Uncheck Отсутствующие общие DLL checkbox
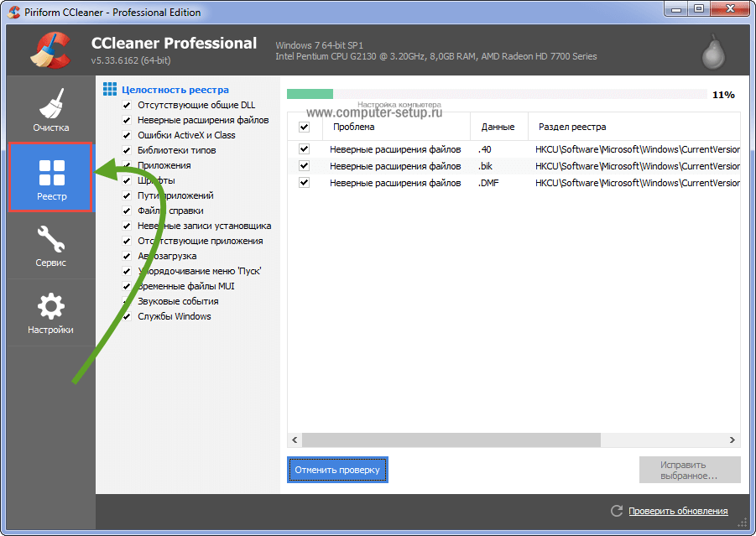The width and height of the screenshot is (756, 536). 127,105
